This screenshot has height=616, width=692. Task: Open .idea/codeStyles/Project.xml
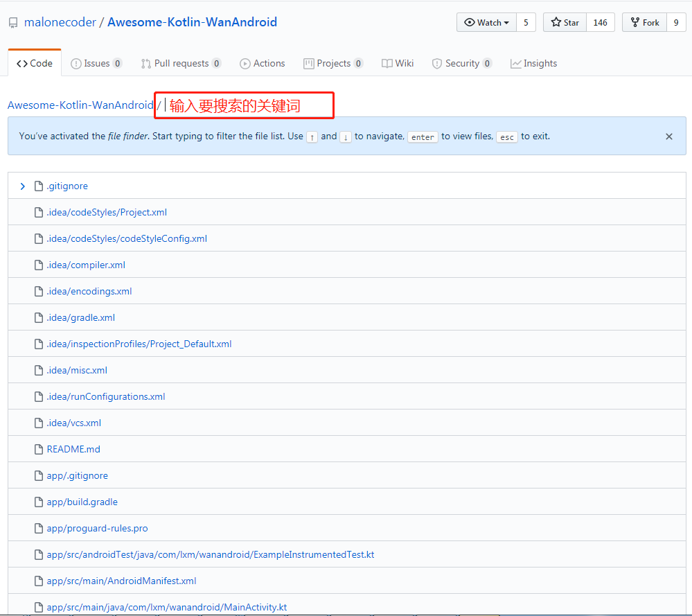[x=107, y=213]
